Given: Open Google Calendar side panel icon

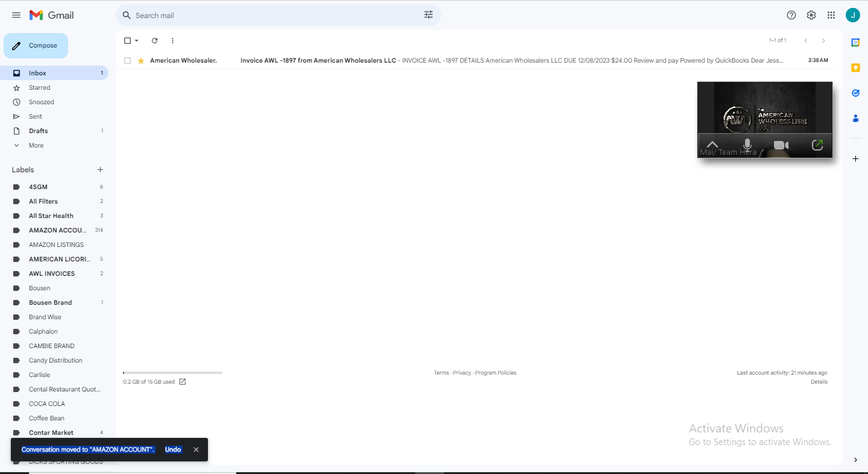Looking at the screenshot, I should 855,42.
